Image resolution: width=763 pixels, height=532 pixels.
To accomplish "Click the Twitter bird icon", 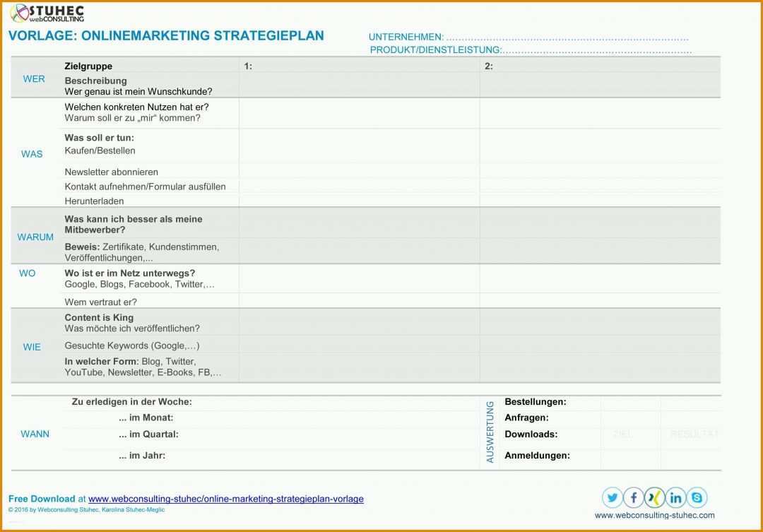I will click(612, 497).
